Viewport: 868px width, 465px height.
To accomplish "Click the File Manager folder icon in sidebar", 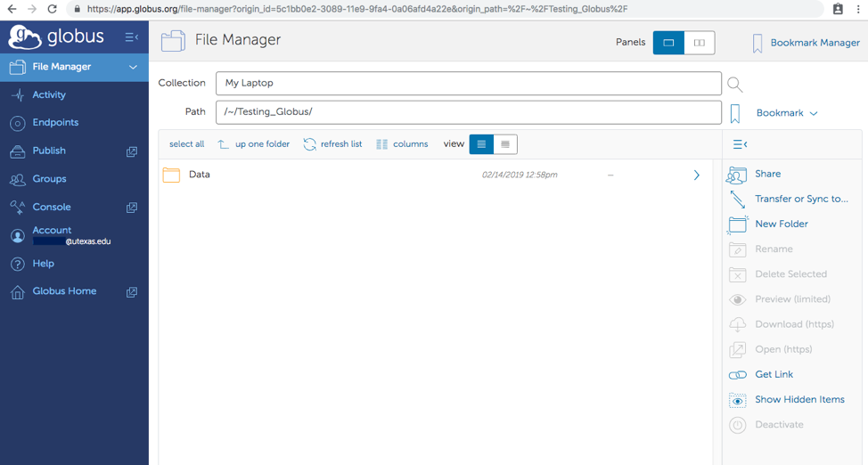I will coord(18,67).
